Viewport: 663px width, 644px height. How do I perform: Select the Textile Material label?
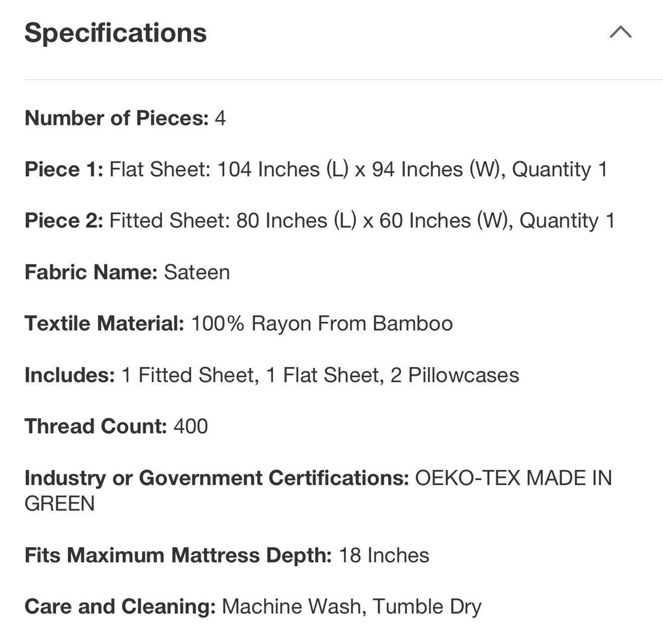tap(104, 323)
